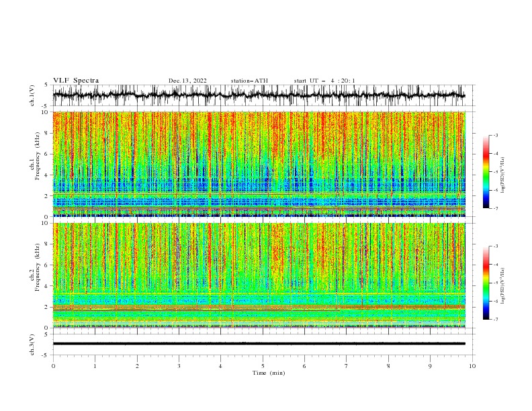Select the date text "Dec. 13, 2022"
The width and height of the screenshot is (532, 411).
[x=187, y=81]
